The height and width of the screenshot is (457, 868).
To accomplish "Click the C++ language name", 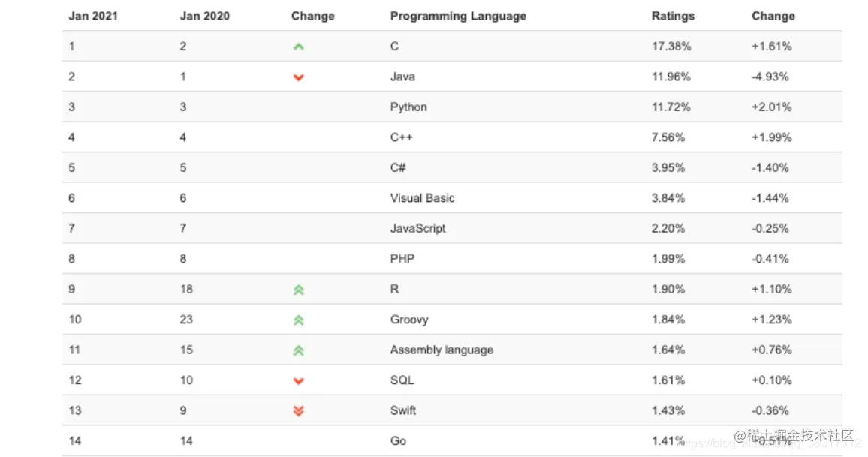I will [x=401, y=137].
